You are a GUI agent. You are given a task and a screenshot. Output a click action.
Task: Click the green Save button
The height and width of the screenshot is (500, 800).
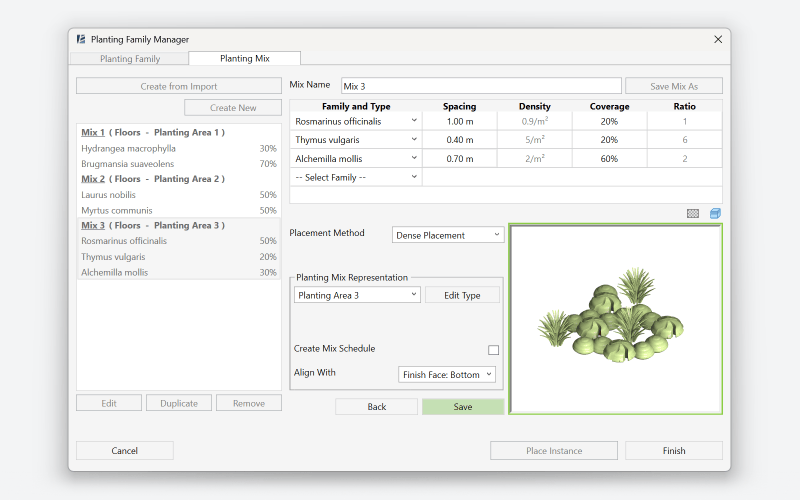[463, 407]
